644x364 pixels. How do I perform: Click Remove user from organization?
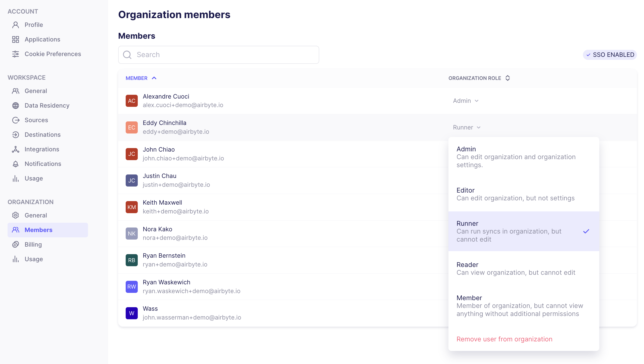click(x=504, y=339)
